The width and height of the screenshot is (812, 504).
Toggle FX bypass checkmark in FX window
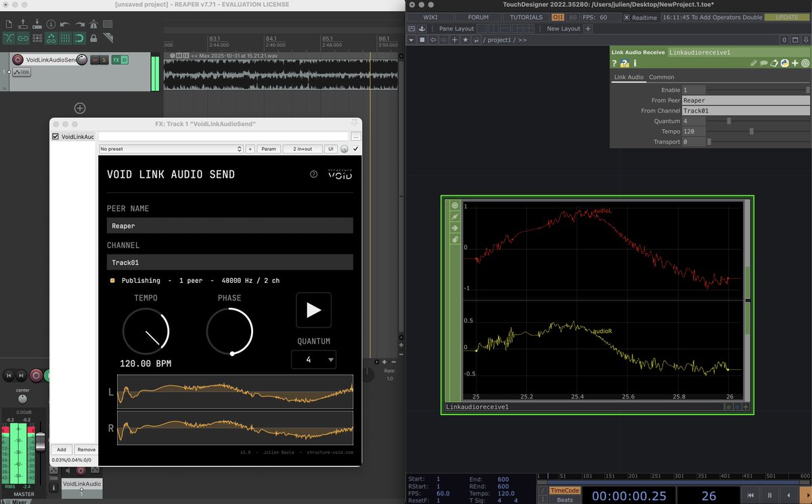pos(355,149)
